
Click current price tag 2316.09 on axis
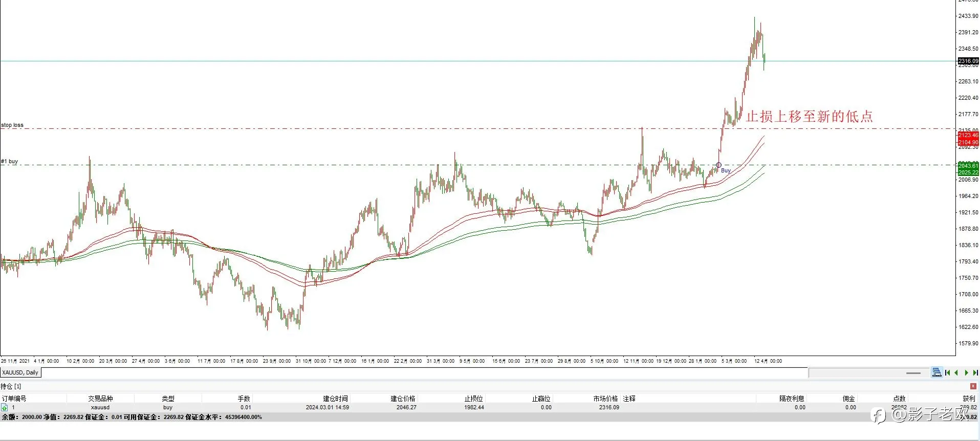968,61
